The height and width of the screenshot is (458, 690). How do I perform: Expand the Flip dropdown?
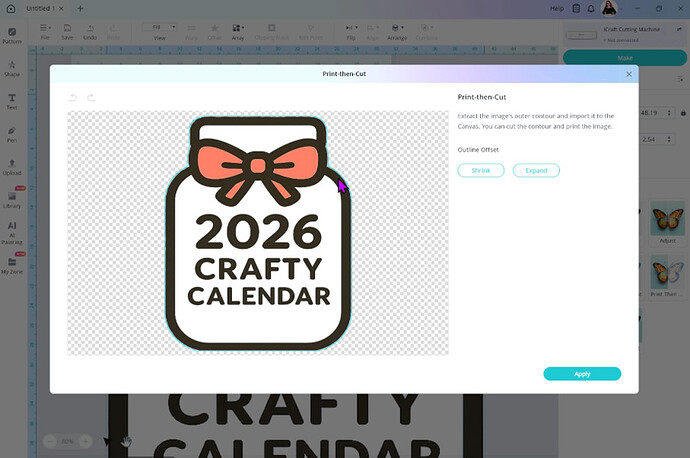click(352, 31)
